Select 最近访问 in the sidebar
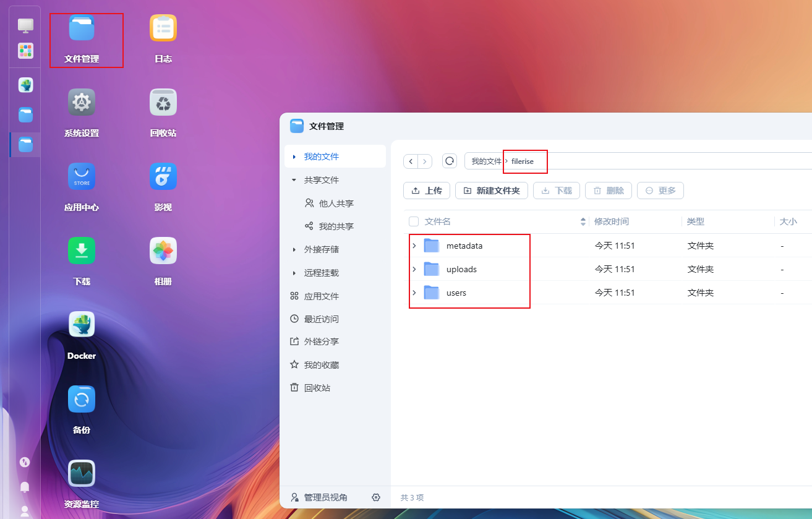The height and width of the screenshot is (519, 812). coord(321,319)
